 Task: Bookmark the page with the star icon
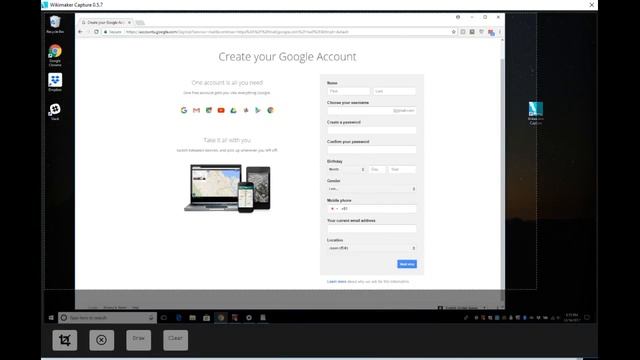(x=453, y=32)
